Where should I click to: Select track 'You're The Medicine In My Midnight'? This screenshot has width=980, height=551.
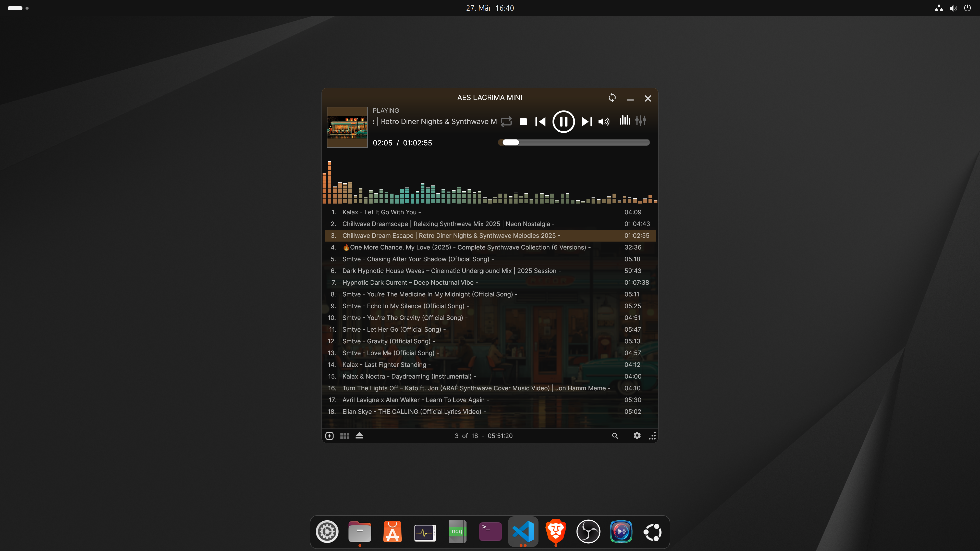490,294
